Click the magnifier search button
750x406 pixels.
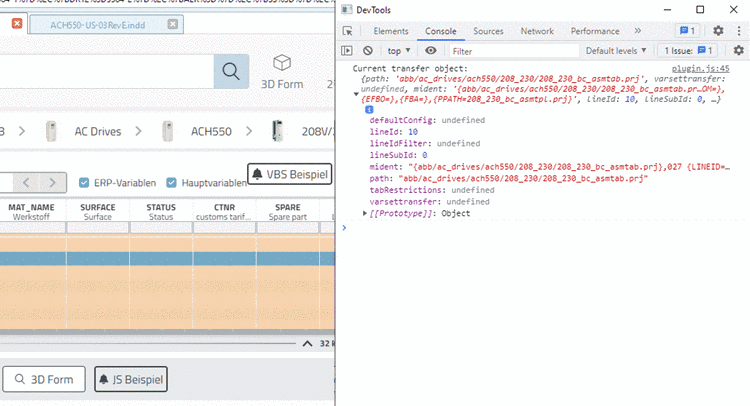[231, 71]
